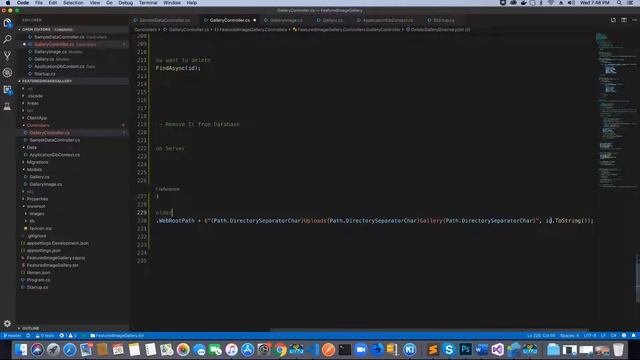Expand the Migrations folder
This screenshot has width=640, height=360.
tap(38, 162)
